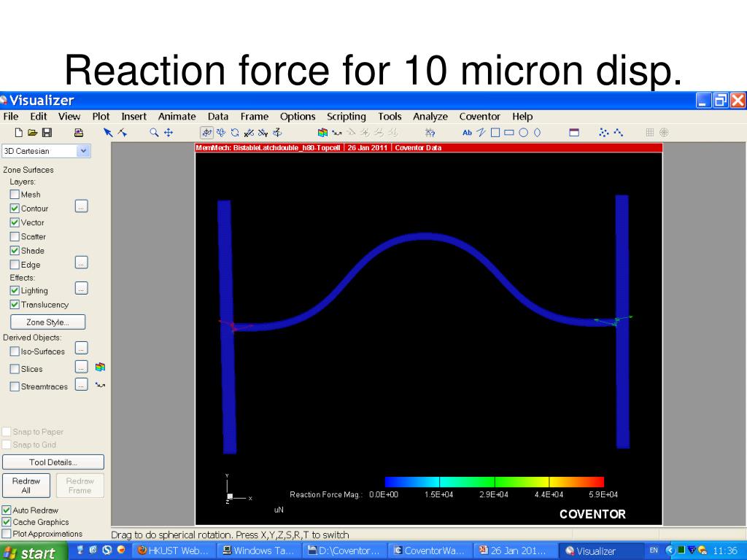Select the Ab text tool

(468, 133)
